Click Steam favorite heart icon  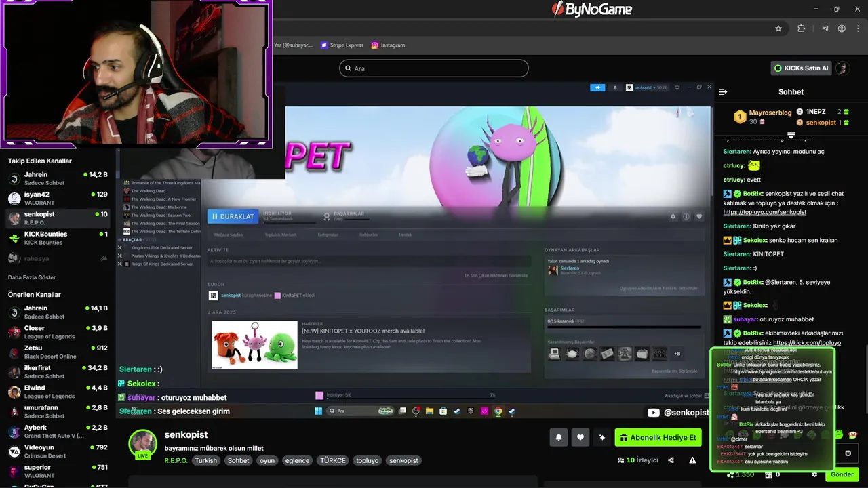(x=699, y=217)
